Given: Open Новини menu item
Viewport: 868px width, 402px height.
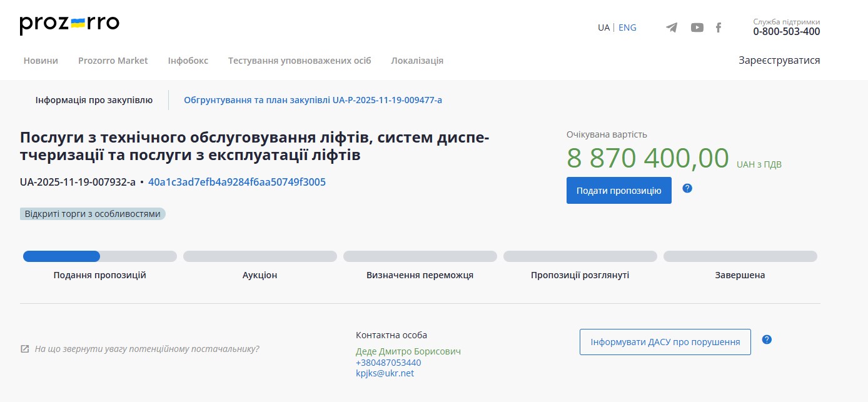Looking at the screenshot, I should pos(41,61).
